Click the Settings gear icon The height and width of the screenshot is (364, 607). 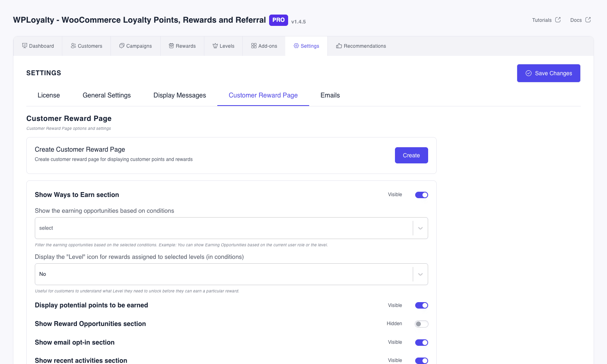[x=296, y=46]
